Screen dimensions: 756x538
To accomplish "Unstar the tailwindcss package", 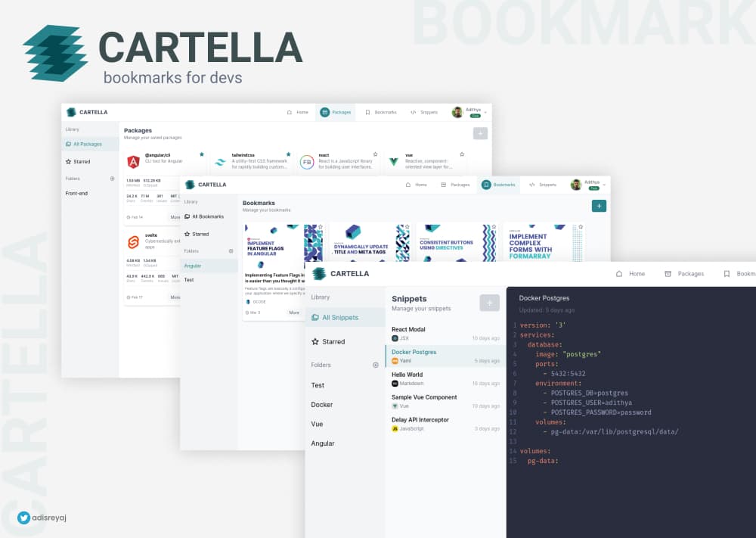I will (x=288, y=154).
